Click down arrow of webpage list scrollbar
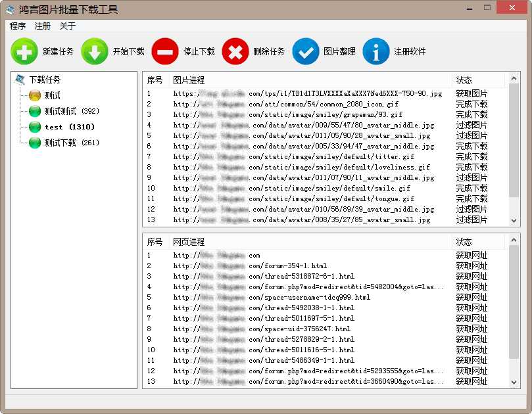Screen dimensions: 532x414 (x=514, y=382)
